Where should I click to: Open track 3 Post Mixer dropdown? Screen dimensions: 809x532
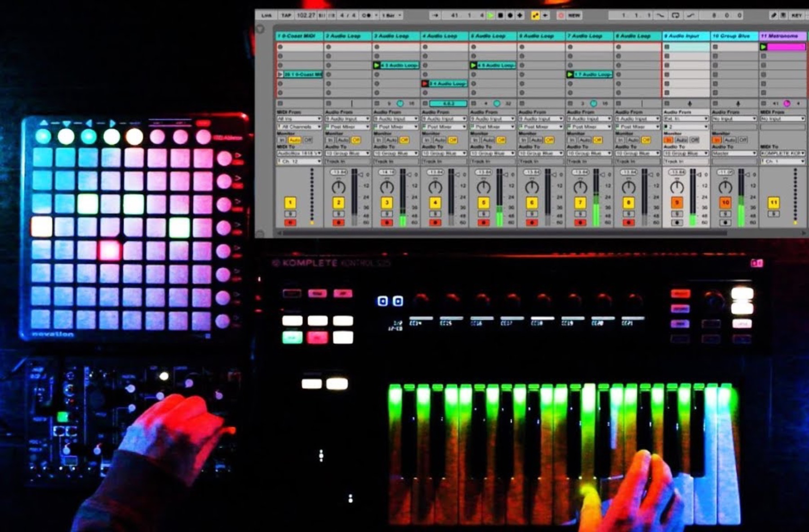click(x=396, y=127)
